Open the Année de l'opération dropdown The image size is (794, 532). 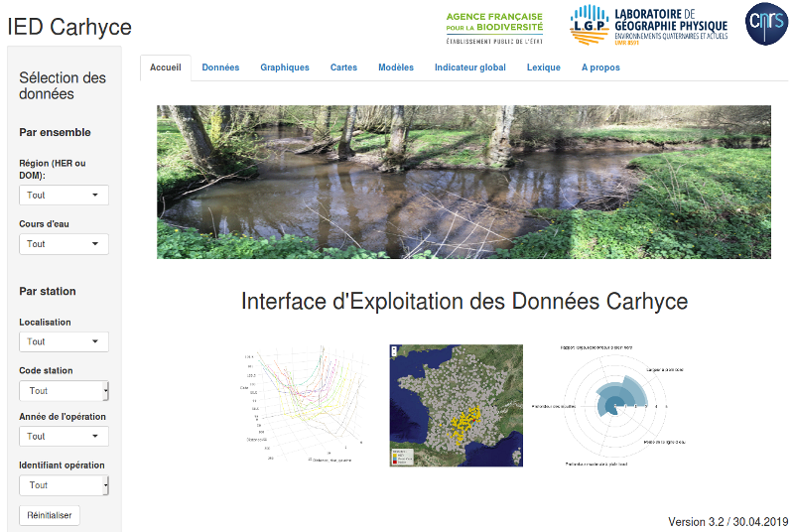(64, 437)
